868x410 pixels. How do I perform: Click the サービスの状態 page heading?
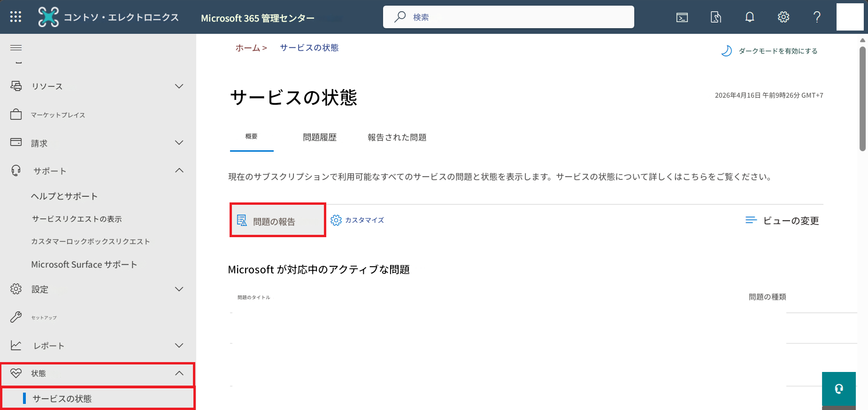pos(294,98)
